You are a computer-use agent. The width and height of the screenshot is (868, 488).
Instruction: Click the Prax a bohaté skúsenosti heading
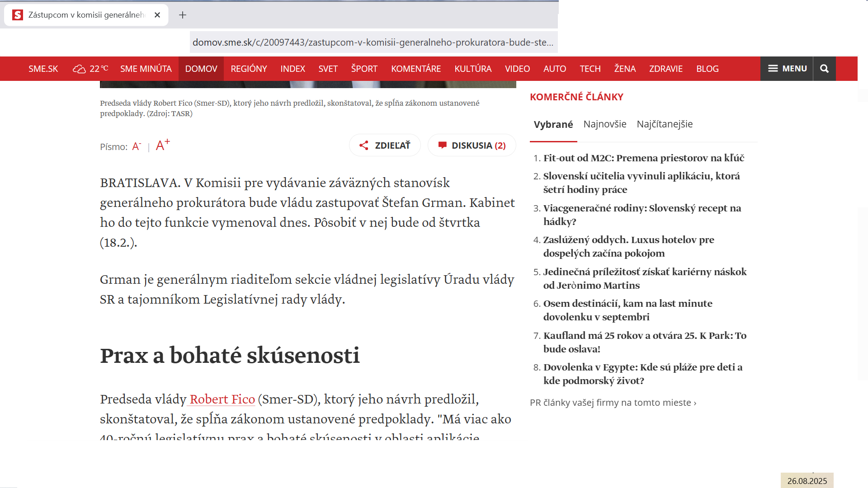coord(230,356)
